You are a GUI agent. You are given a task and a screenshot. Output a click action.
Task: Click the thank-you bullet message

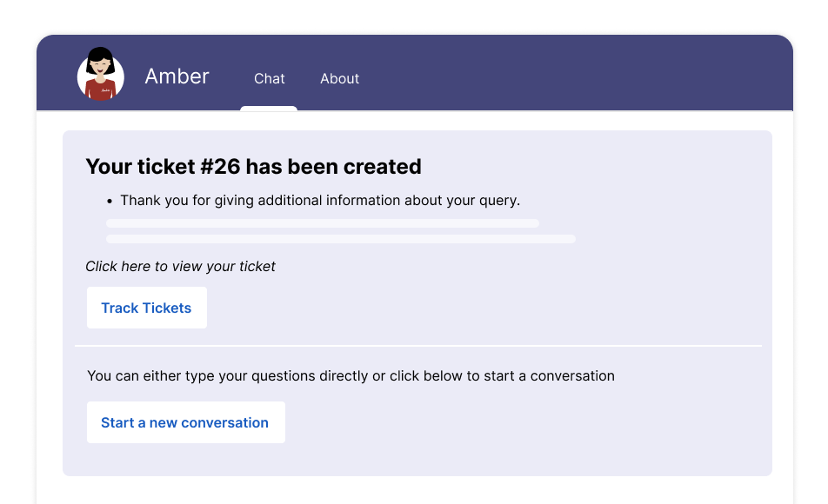pyautogui.click(x=320, y=201)
